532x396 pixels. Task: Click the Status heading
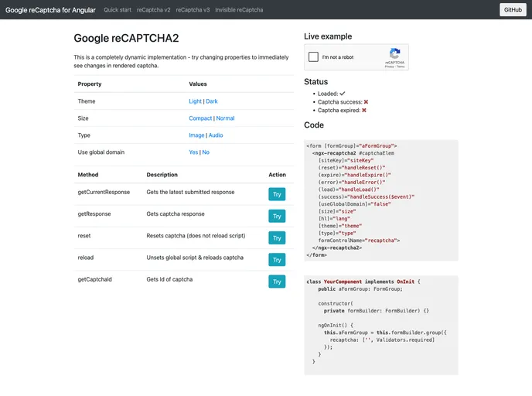point(315,82)
